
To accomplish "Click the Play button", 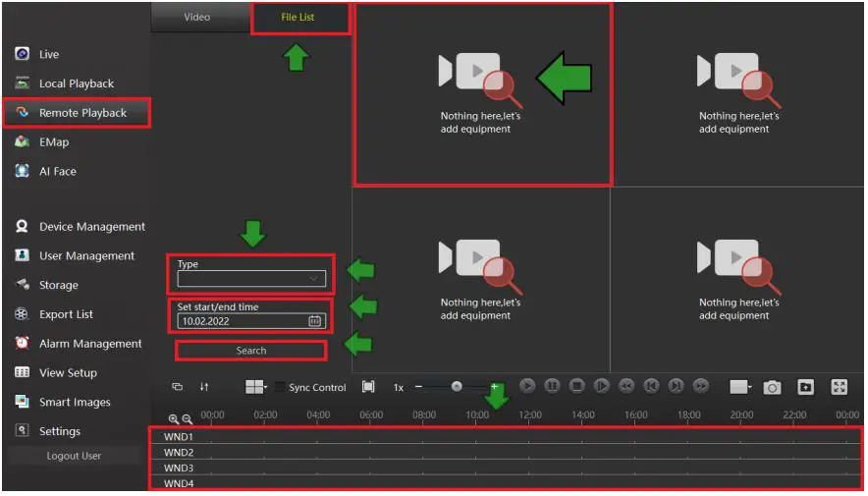I will pos(527,386).
